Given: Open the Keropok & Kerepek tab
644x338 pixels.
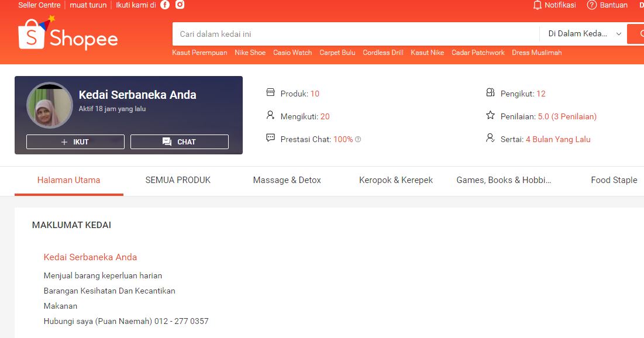Looking at the screenshot, I should (395, 180).
